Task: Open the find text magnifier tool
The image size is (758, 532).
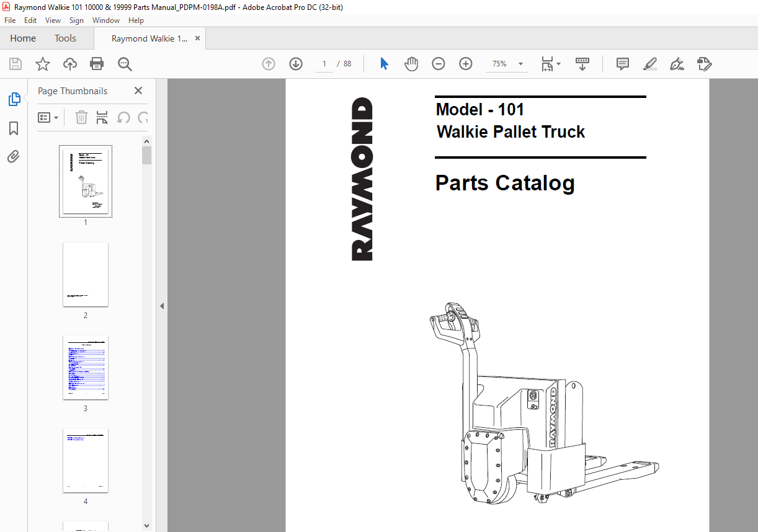Action: pyautogui.click(x=125, y=64)
